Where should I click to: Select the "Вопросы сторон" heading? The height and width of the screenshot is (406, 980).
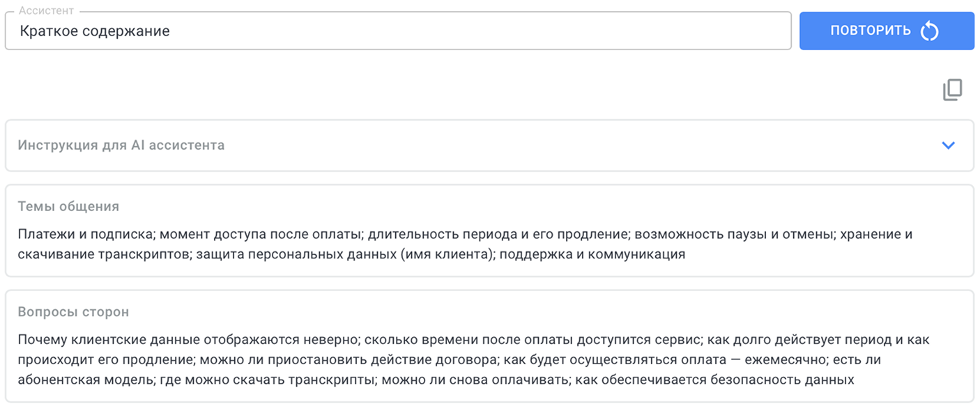[73, 312]
